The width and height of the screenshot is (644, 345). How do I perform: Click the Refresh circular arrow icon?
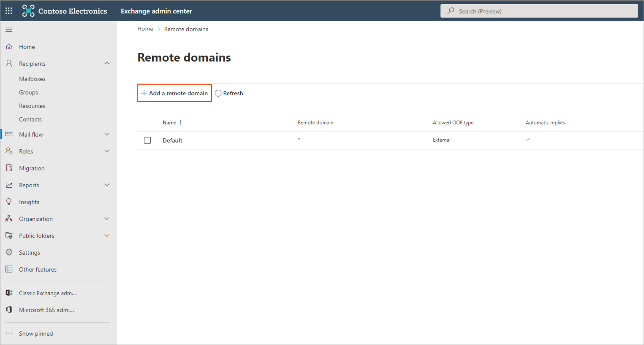(218, 93)
